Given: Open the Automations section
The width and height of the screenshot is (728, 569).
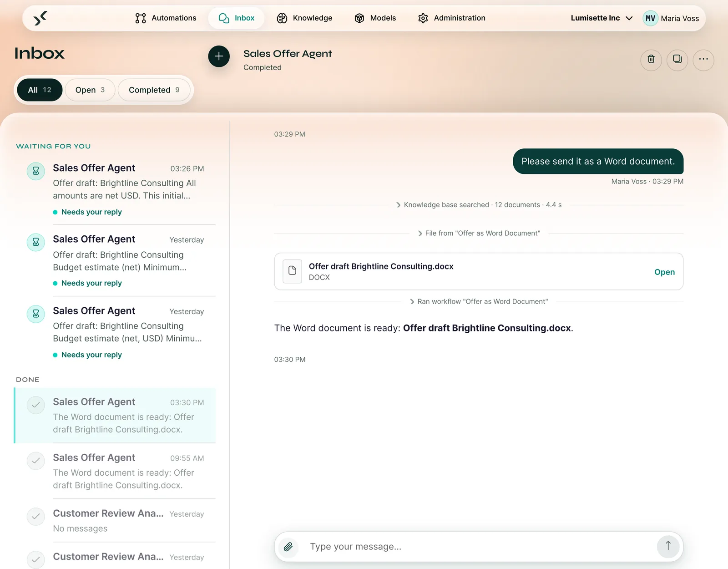Looking at the screenshot, I should pyautogui.click(x=166, y=18).
